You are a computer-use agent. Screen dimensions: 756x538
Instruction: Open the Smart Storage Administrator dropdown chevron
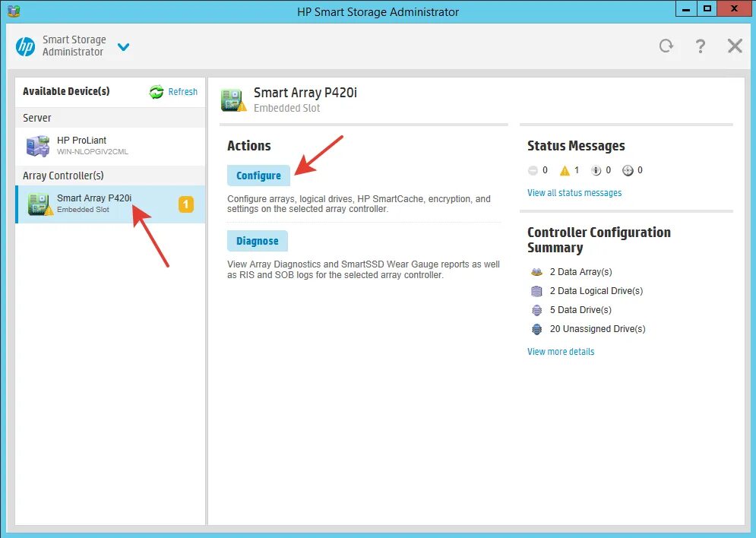click(x=123, y=47)
